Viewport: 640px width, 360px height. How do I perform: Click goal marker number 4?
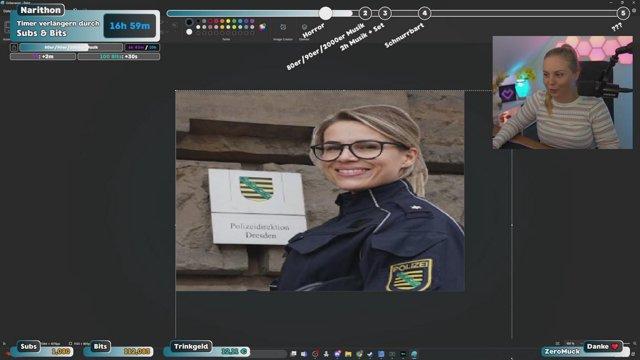[x=424, y=13]
